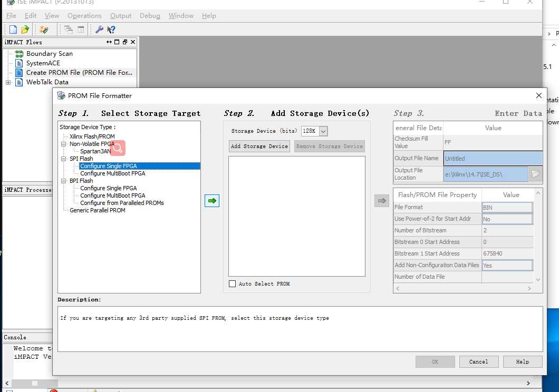This screenshot has width=559, height=392.
Task: Expand the WebTalk Data tree node
Action: pos(8,82)
